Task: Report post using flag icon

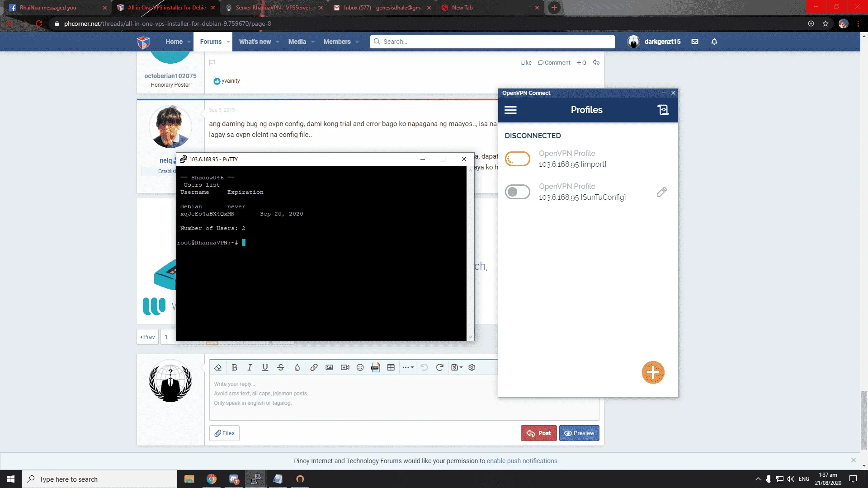Action: [212, 62]
